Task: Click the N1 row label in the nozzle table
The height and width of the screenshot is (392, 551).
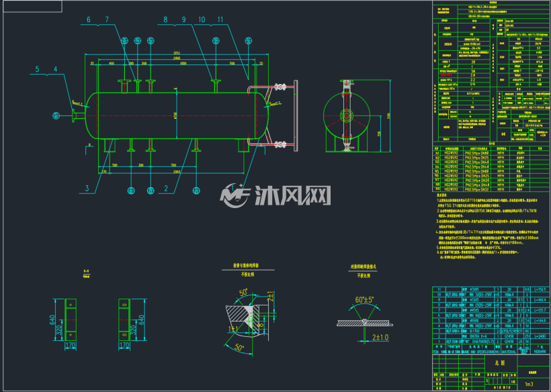Action: 437,153
